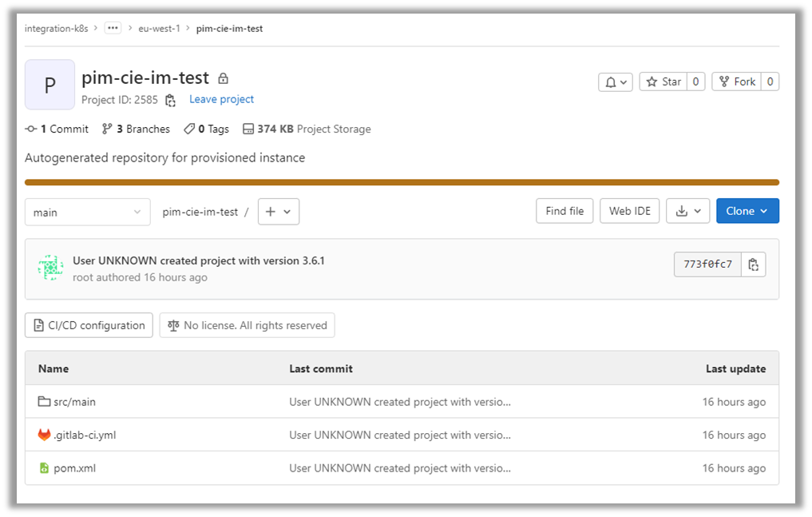Open the Web IDE
This screenshot has height=517, width=812.
click(x=629, y=211)
